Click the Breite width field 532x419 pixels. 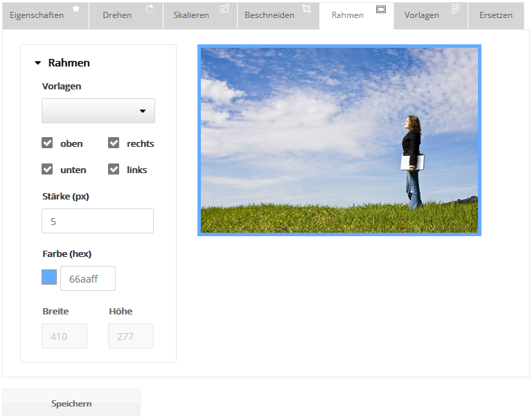point(64,336)
